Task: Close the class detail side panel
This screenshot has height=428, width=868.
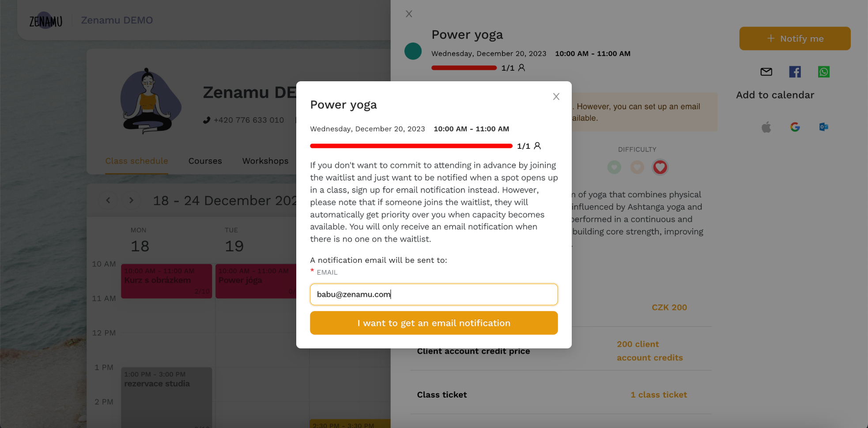Action: (409, 14)
